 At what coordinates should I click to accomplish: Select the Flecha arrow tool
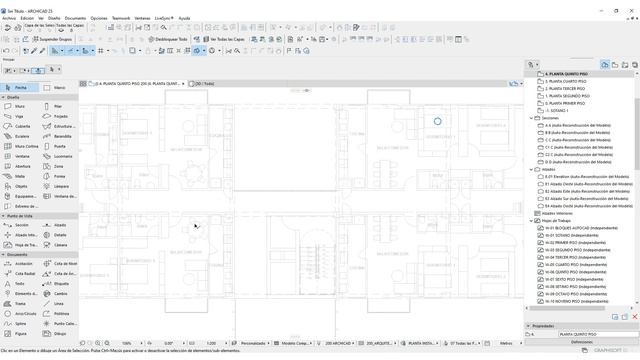[20, 87]
